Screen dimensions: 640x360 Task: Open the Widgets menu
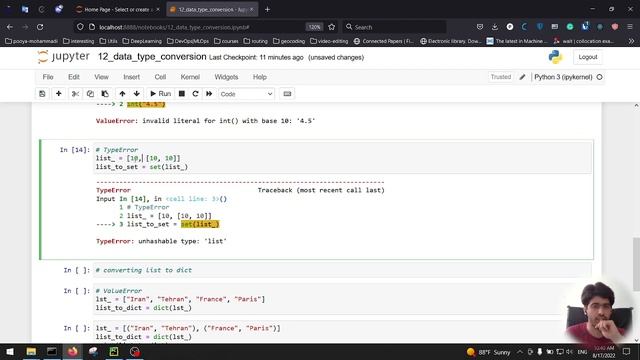coord(226,77)
